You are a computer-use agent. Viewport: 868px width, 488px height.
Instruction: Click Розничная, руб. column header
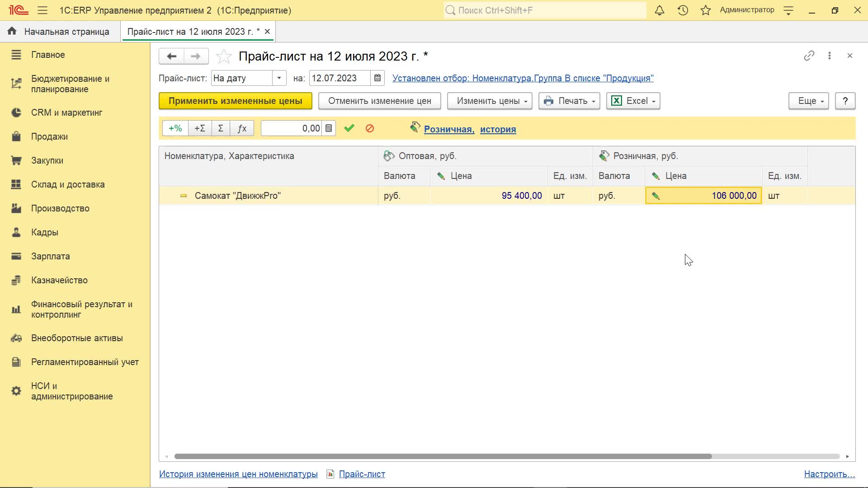click(700, 156)
